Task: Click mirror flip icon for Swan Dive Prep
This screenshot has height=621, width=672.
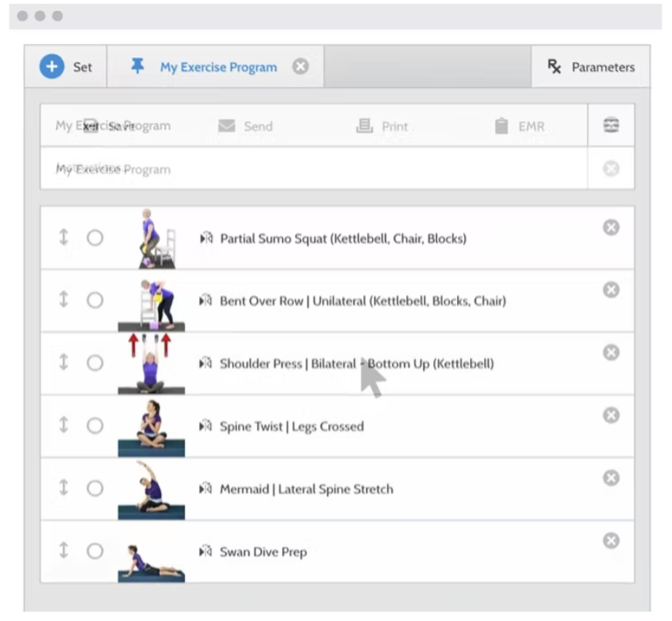Action: (206, 551)
